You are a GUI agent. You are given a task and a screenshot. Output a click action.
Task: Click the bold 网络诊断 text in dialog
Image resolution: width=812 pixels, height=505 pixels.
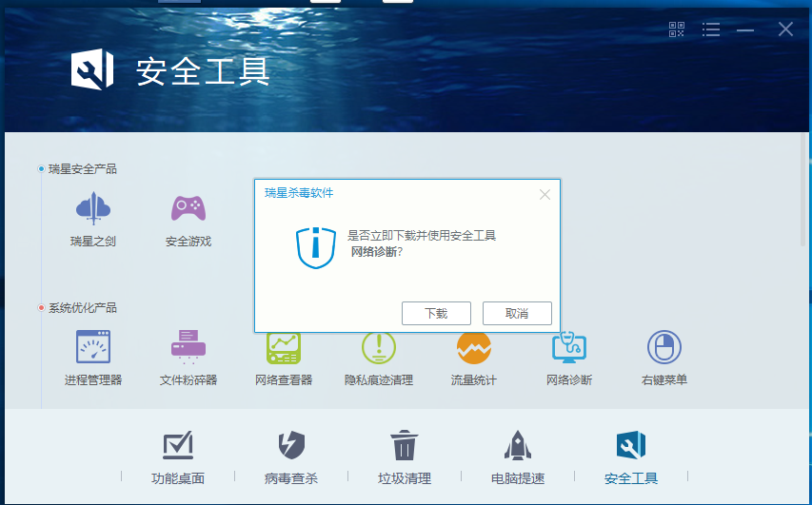click(x=374, y=252)
